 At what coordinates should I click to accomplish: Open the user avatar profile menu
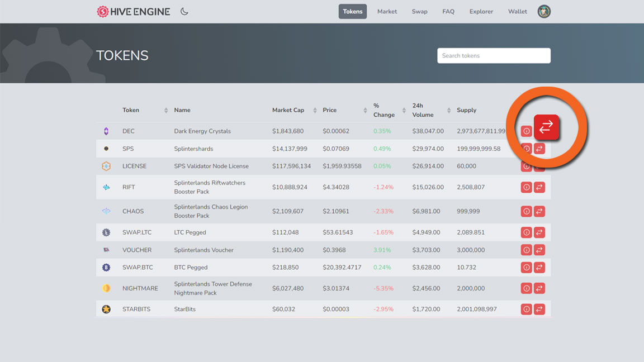coord(544,12)
